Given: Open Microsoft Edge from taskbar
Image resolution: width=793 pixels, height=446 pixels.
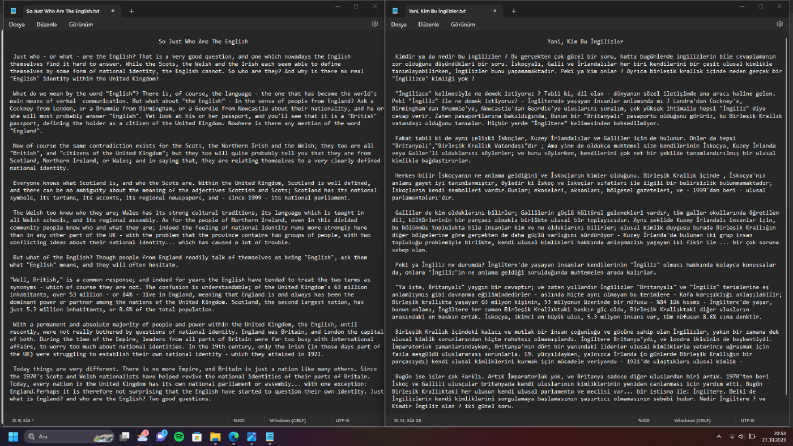Looking at the screenshot, I should [233, 436].
